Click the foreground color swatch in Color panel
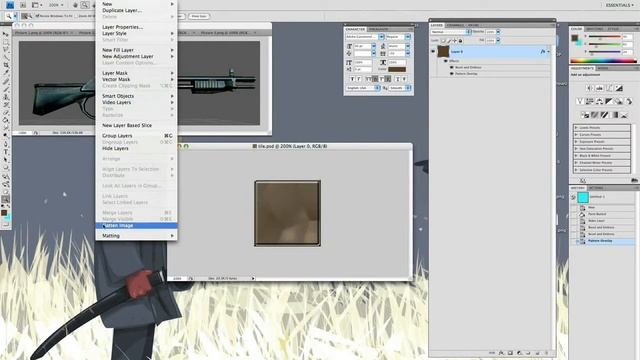The height and width of the screenshot is (360, 640). (x=575, y=38)
